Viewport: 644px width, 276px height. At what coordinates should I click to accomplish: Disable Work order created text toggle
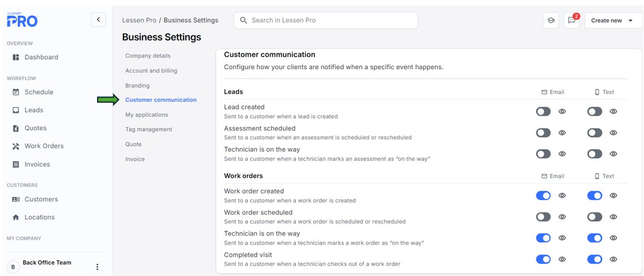tap(595, 195)
